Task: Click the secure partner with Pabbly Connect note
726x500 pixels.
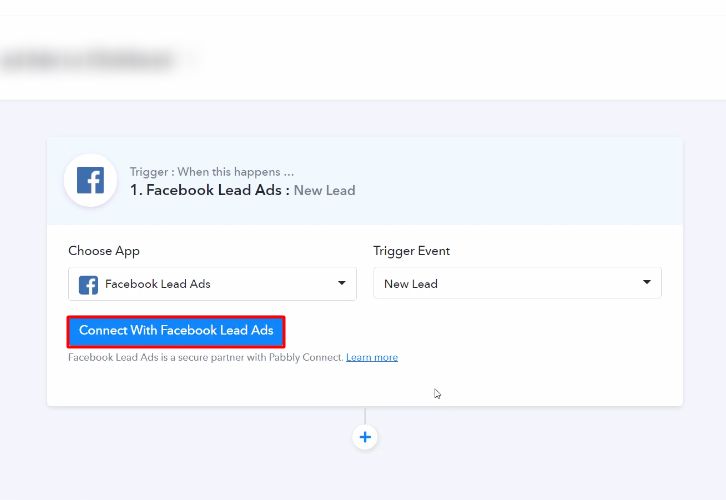Action: 206,357
